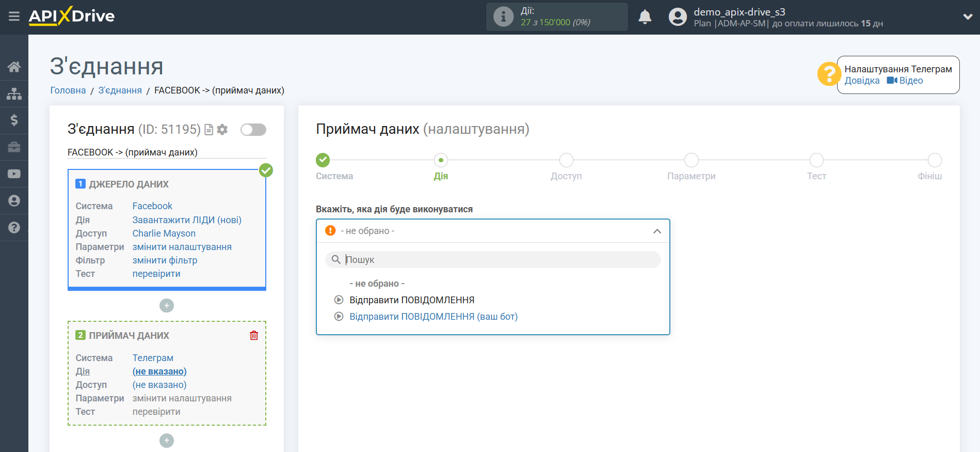980x452 pixels.
Task: Click the Пошук search field
Action: (493, 260)
